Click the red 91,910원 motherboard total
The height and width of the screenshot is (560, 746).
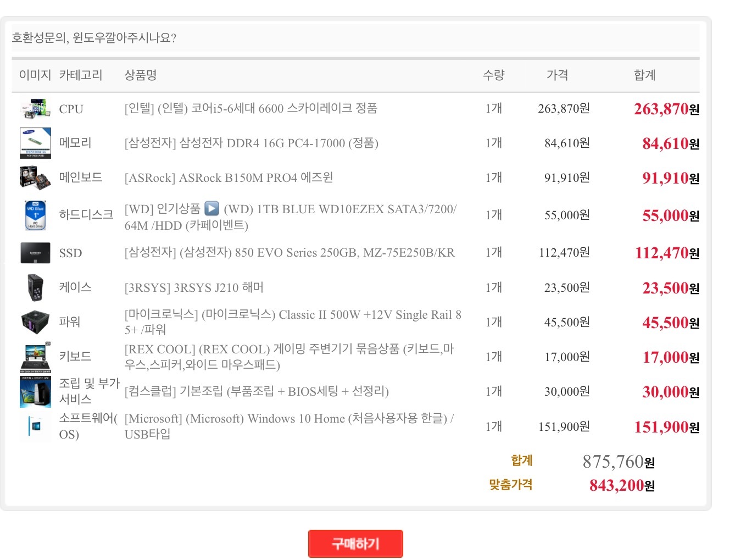tap(671, 178)
